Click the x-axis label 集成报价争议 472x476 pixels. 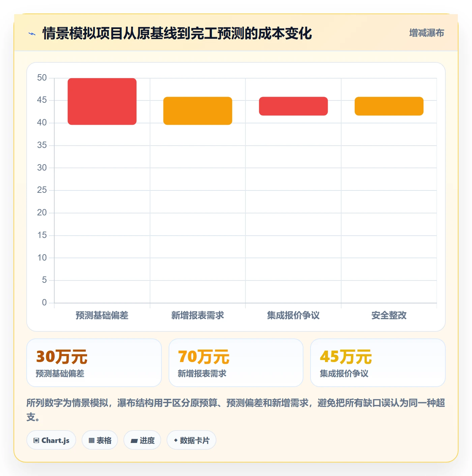[x=293, y=316]
